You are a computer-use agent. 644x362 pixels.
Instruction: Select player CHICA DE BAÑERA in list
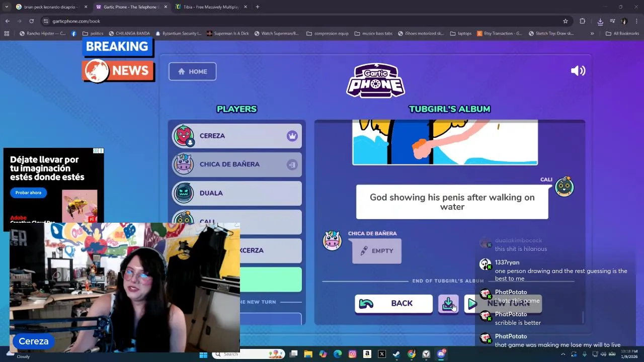[x=236, y=164]
